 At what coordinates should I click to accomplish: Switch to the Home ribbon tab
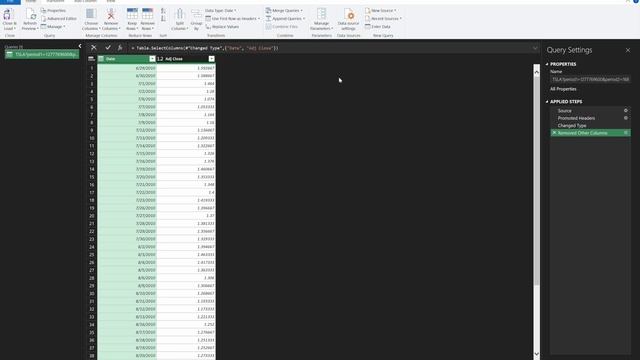click(x=31, y=2)
